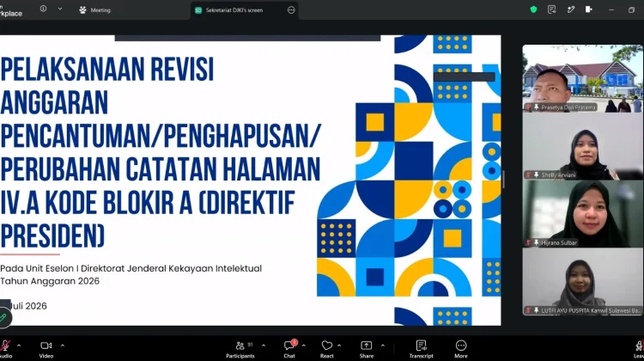This screenshot has height=361, width=644.
Task: Click the gallery panel divider handle
Action: 503,180
